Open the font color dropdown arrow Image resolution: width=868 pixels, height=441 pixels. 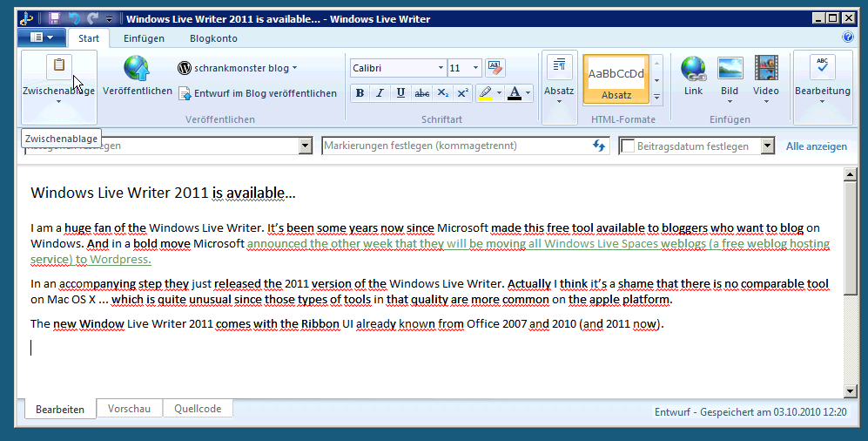click(528, 93)
